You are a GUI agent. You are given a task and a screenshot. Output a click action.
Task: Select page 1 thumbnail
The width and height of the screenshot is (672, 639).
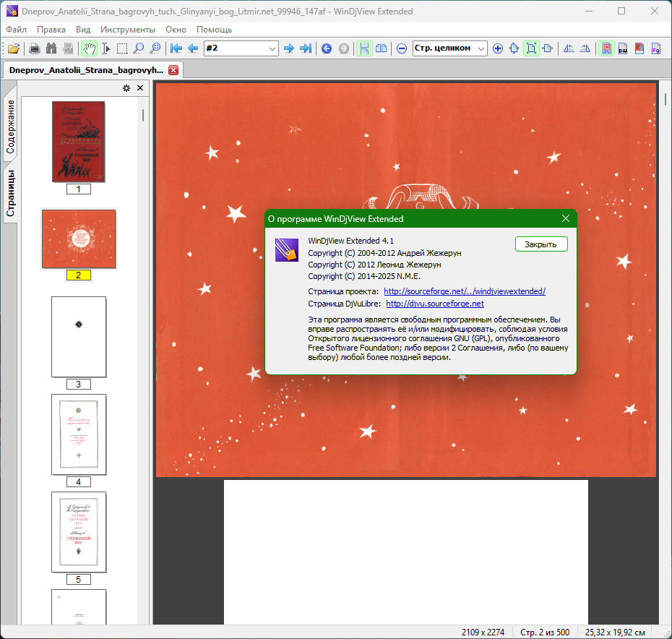point(79,142)
